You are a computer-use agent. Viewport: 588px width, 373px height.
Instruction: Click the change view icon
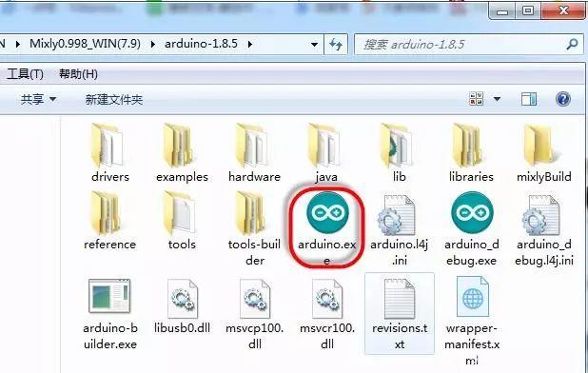(x=477, y=99)
